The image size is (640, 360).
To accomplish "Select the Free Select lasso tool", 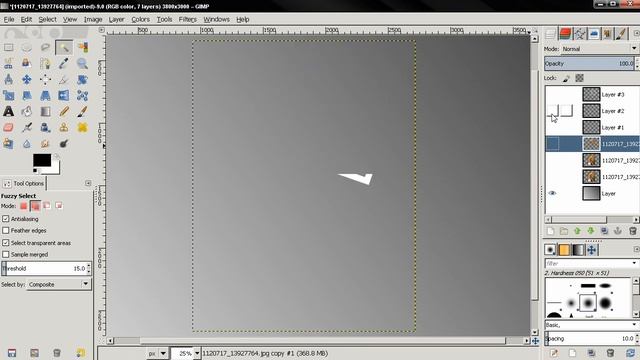I will 45,48.
